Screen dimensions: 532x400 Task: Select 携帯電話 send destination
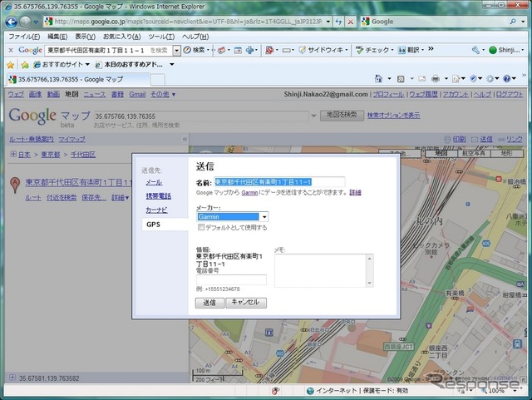pyautogui.click(x=159, y=196)
